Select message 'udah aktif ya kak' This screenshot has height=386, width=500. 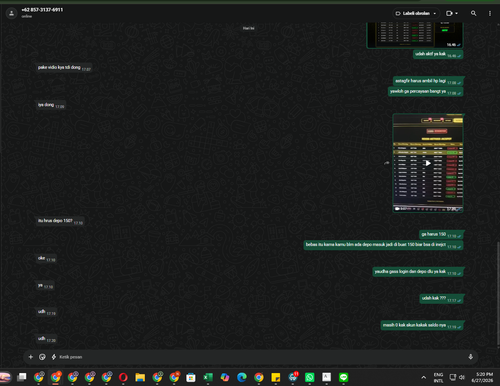(x=438, y=54)
